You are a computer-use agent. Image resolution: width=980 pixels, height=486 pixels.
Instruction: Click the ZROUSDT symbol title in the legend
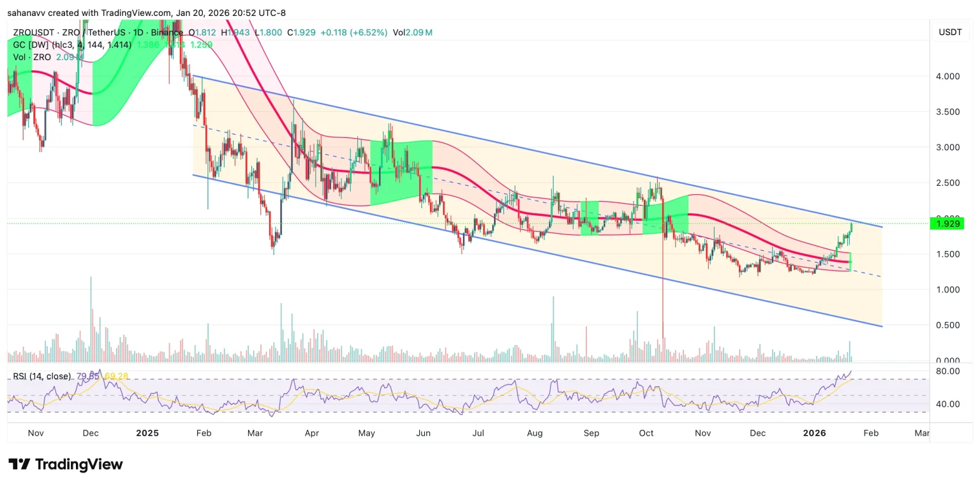coord(37,32)
